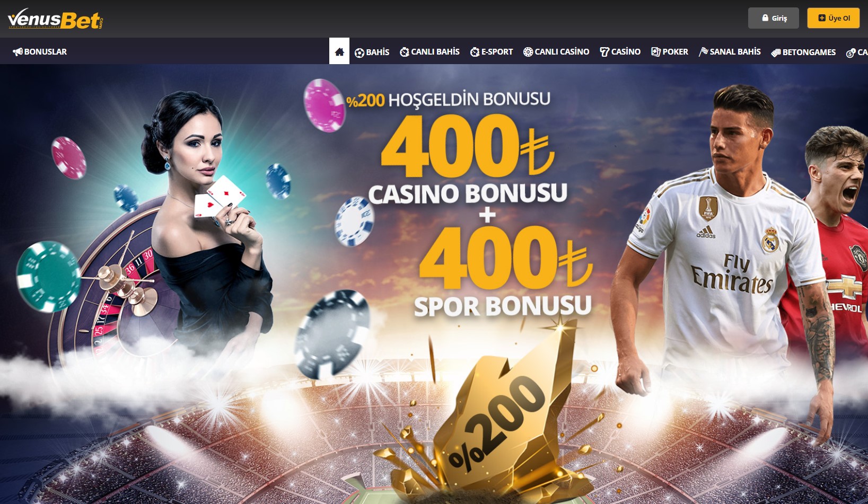
Task: Open the %200 Hoşgeldin Bonusu banner
Action: tap(434, 284)
